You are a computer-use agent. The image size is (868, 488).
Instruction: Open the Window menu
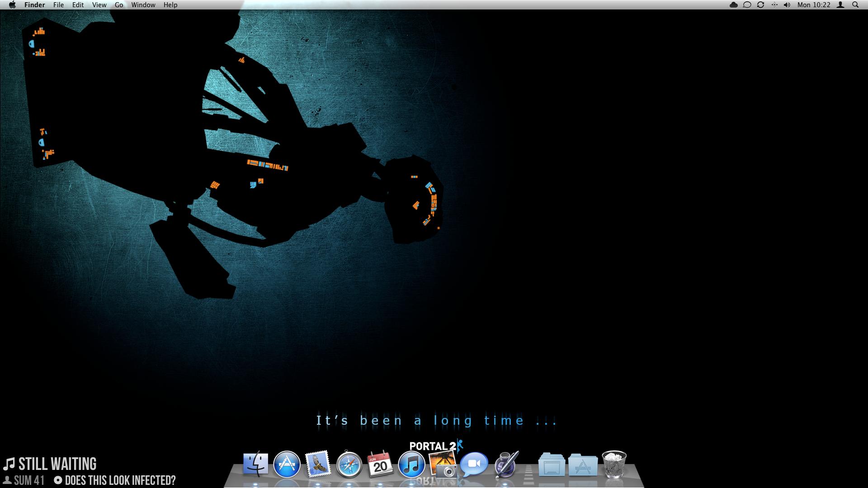pyautogui.click(x=143, y=5)
